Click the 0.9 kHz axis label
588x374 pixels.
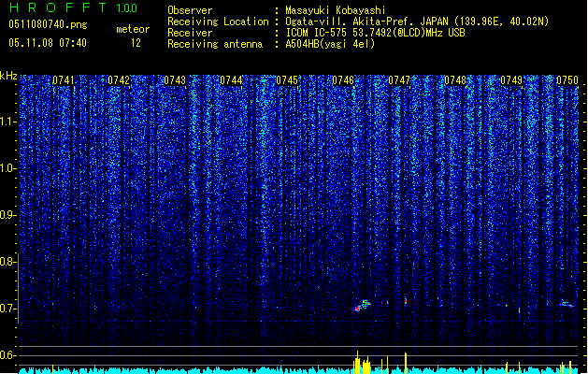(x=7, y=215)
